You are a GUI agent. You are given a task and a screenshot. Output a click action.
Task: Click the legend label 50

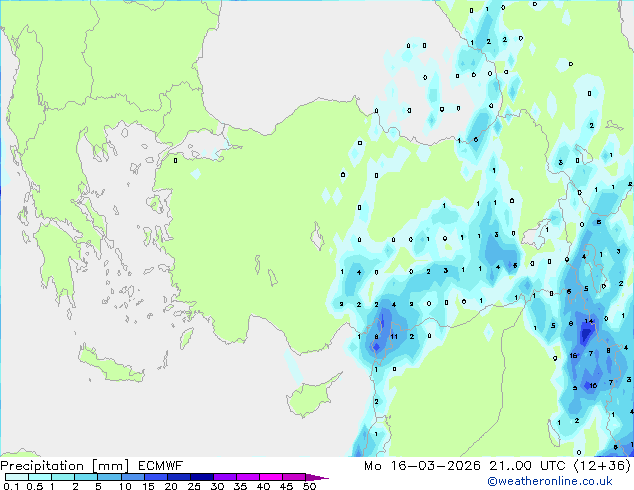pyautogui.click(x=310, y=486)
